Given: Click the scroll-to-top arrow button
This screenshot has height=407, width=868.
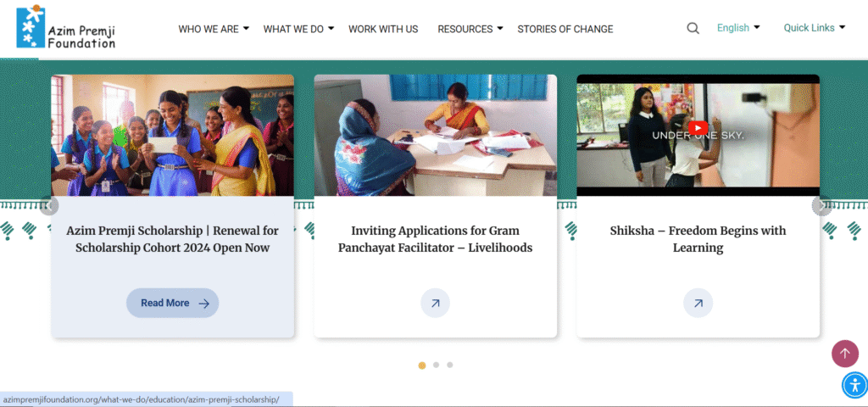Looking at the screenshot, I should [x=845, y=354].
